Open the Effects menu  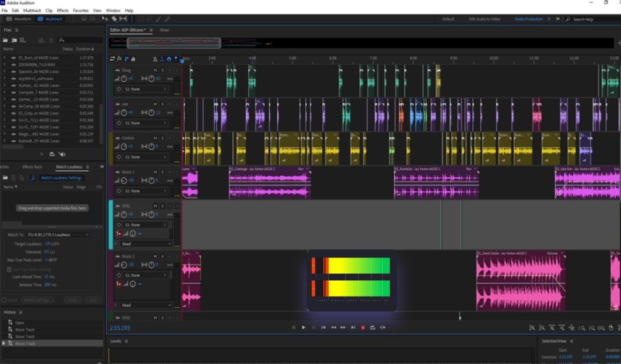coord(63,11)
